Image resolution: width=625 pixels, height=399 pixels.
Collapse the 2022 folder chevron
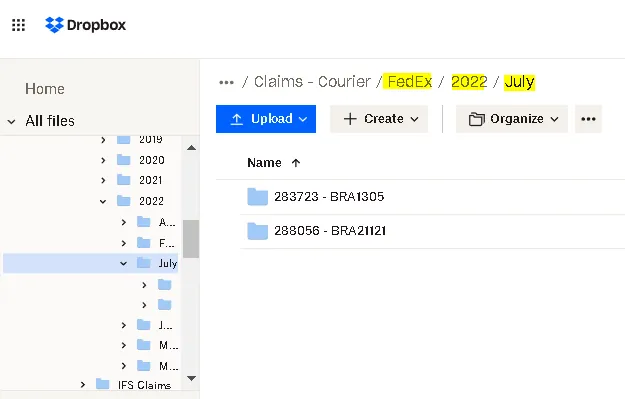103,201
